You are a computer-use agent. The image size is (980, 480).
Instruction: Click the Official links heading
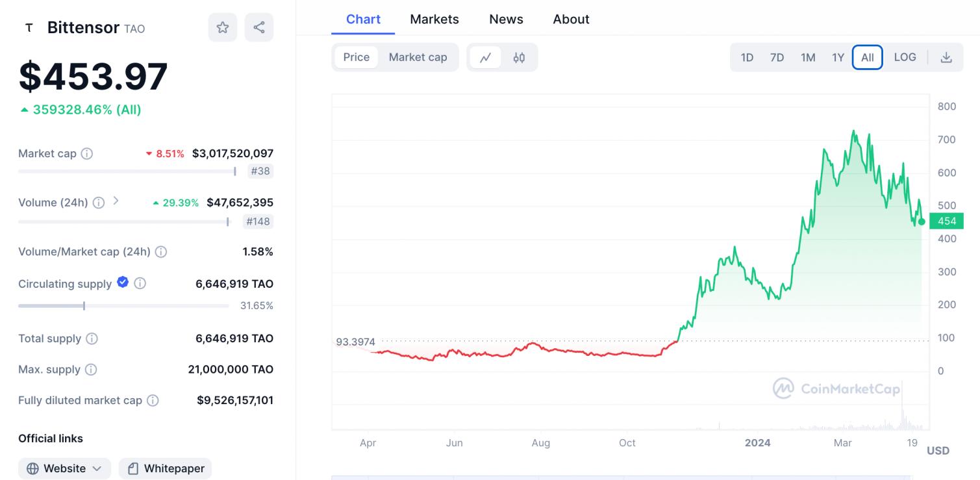click(51, 438)
